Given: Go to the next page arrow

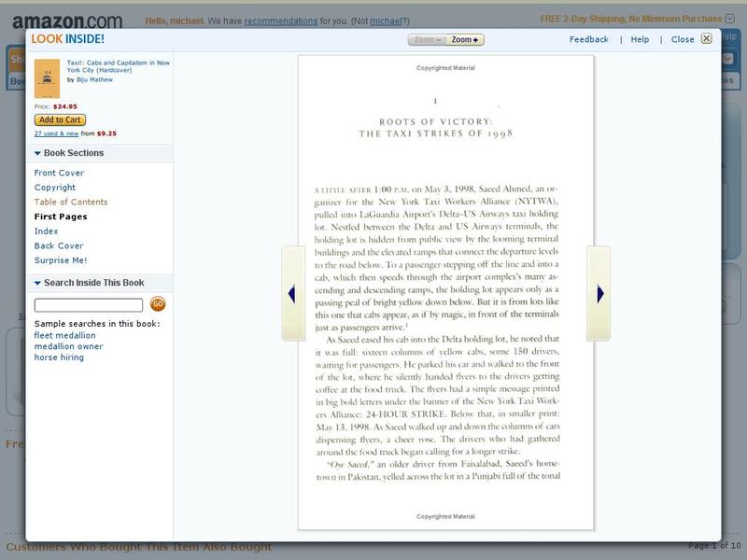Looking at the screenshot, I should pos(599,293).
